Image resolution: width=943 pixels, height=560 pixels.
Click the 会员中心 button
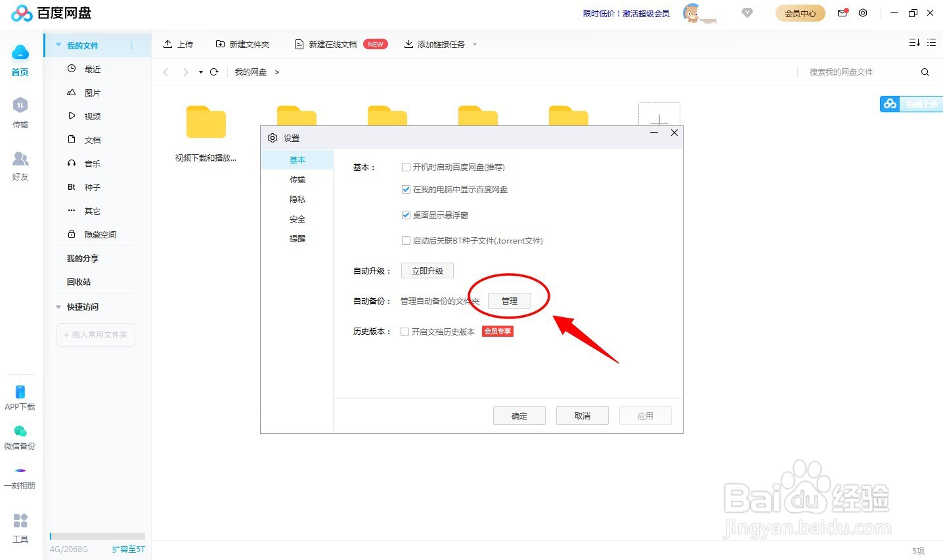click(x=800, y=12)
